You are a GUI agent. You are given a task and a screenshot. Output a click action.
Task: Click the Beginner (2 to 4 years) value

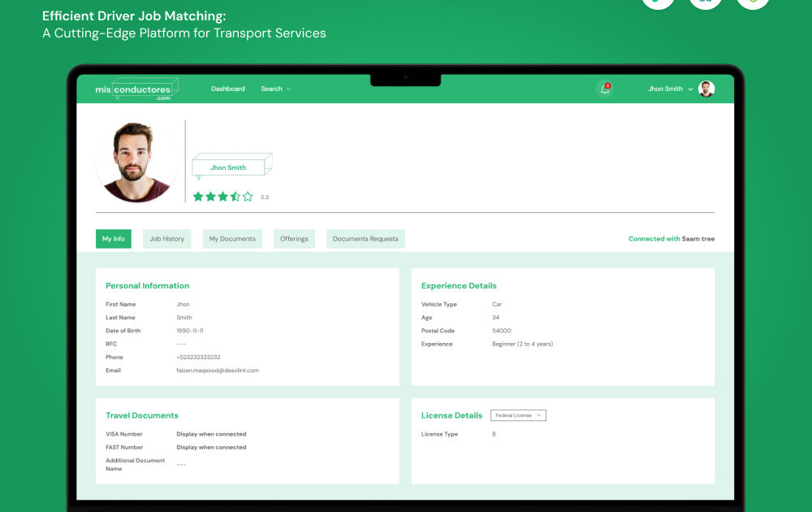point(522,344)
